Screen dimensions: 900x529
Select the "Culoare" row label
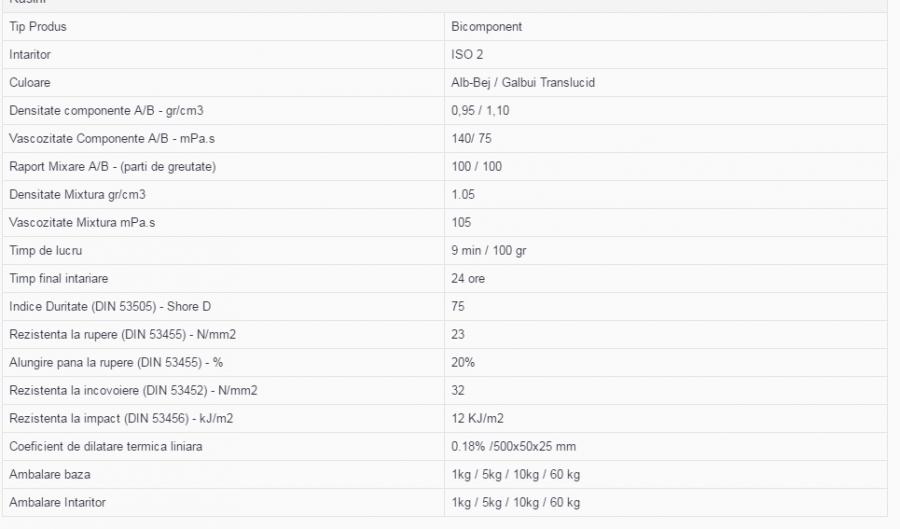[30, 83]
